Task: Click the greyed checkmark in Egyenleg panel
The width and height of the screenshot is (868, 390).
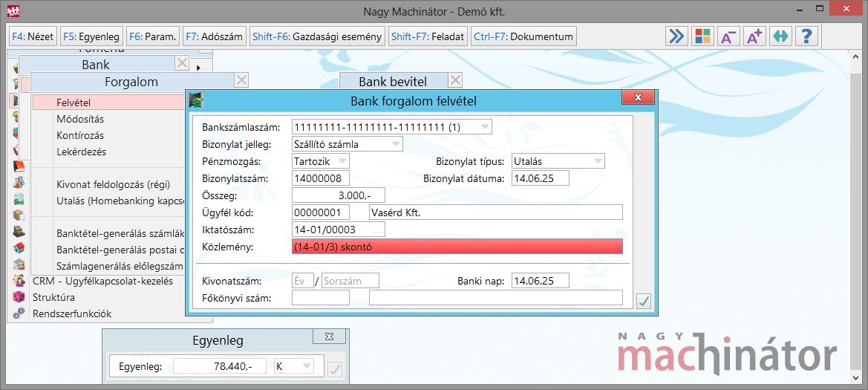Action: [x=334, y=369]
